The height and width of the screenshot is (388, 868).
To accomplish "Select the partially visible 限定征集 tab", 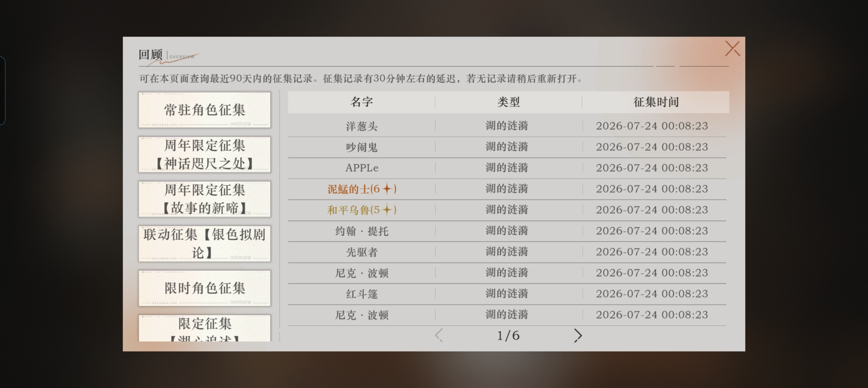I will coord(205,328).
